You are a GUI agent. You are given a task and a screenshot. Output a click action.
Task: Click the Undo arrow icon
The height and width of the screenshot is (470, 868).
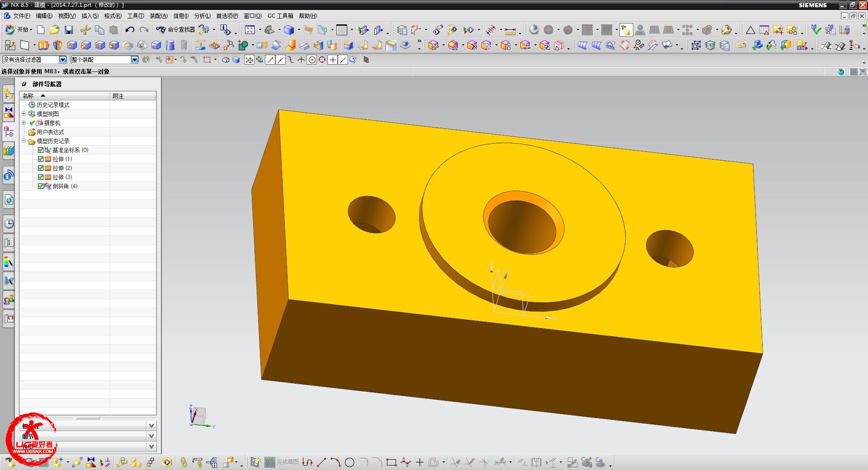point(130,30)
